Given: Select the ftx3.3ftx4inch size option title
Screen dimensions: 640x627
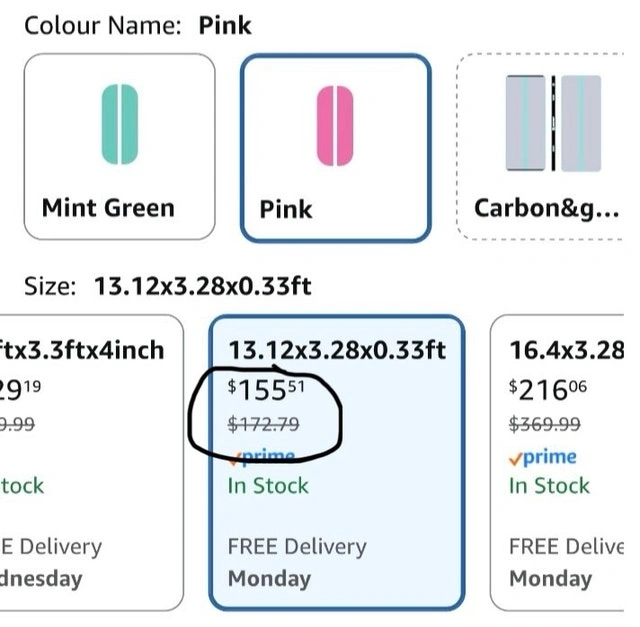Looking at the screenshot, I should pos(82,350).
